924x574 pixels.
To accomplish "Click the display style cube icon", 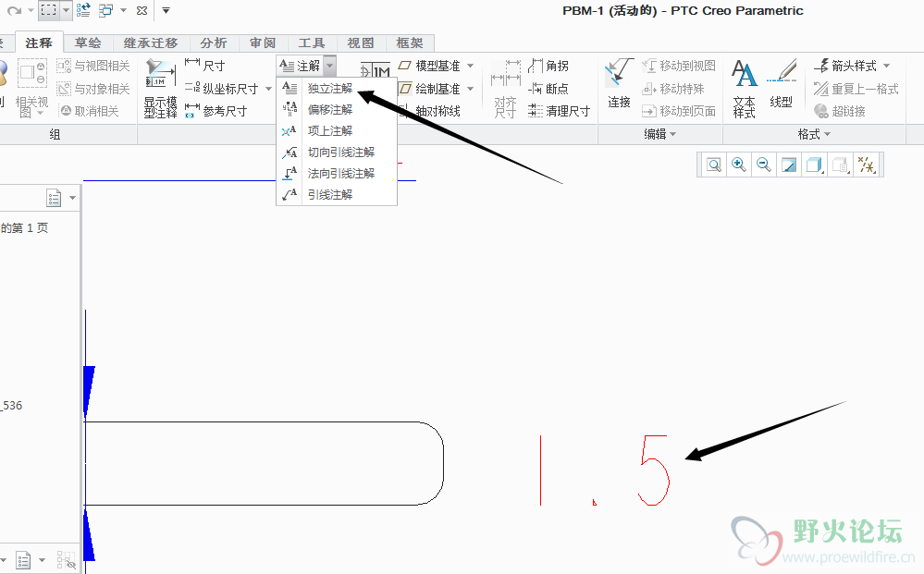I will point(814,165).
